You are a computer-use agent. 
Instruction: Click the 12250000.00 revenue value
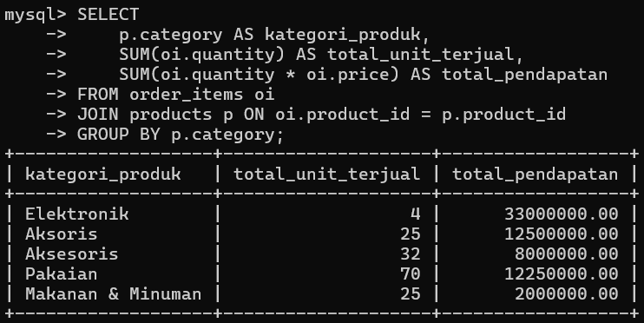pos(561,274)
